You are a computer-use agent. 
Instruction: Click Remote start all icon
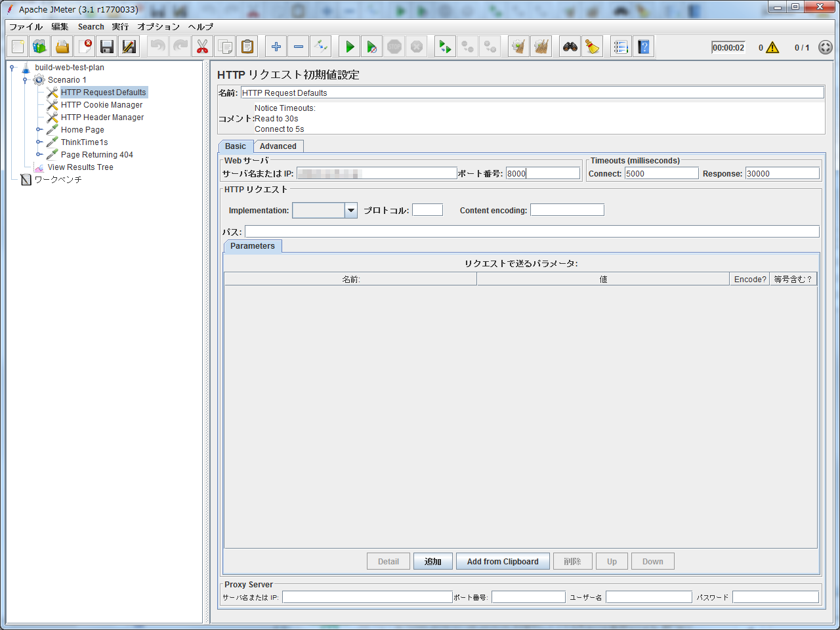tap(446, 47)
